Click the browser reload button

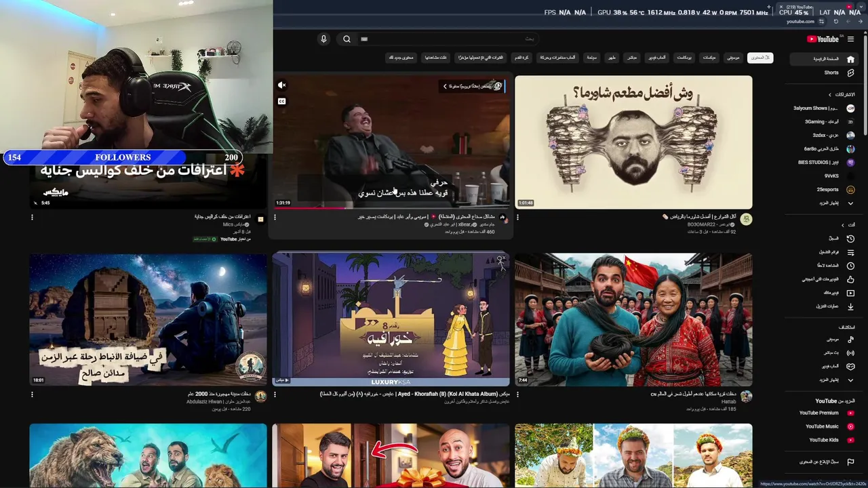click(835, 22)
